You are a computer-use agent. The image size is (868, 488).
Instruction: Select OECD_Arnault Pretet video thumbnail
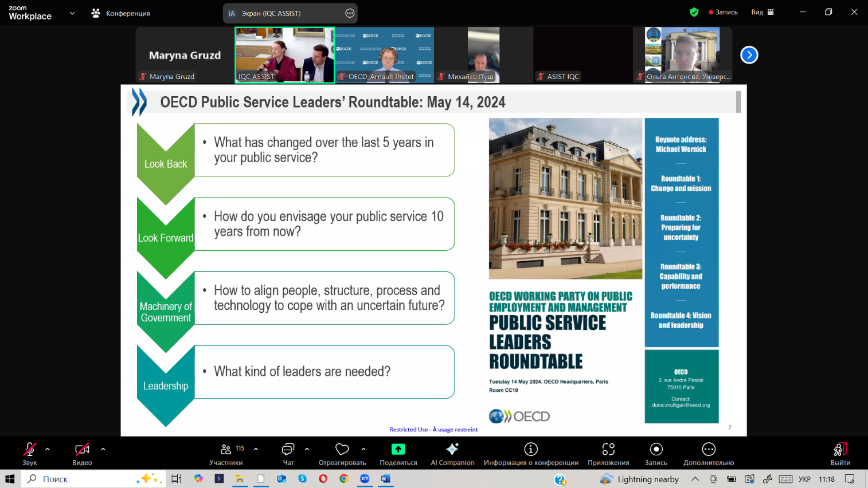(384, 55)
